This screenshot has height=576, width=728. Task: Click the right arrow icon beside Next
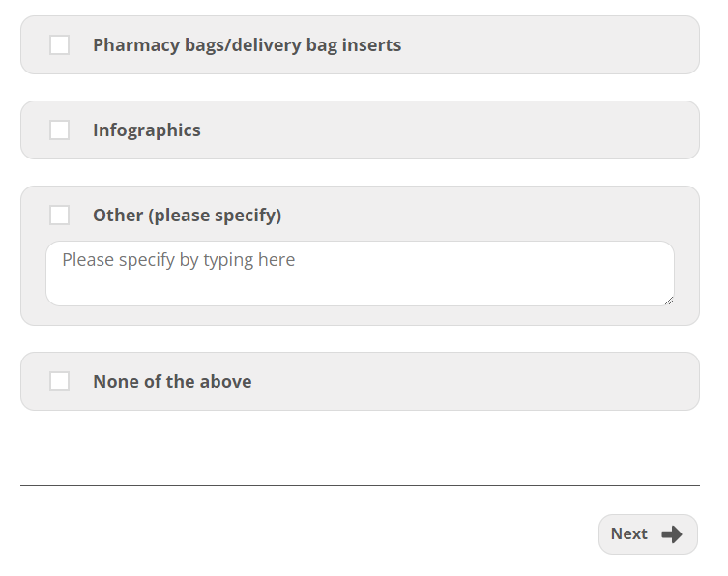(672, 534)
